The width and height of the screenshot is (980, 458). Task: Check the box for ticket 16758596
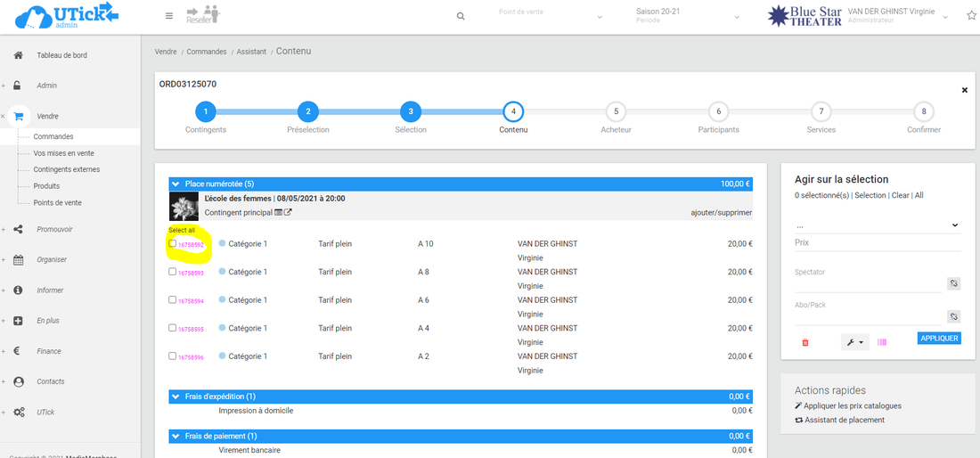(173, 356)
